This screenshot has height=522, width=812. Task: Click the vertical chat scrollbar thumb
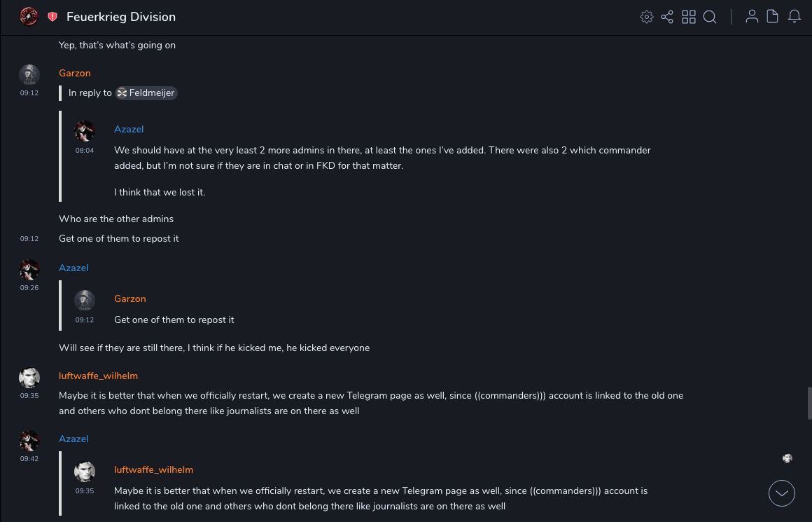(x=808, y=403)
